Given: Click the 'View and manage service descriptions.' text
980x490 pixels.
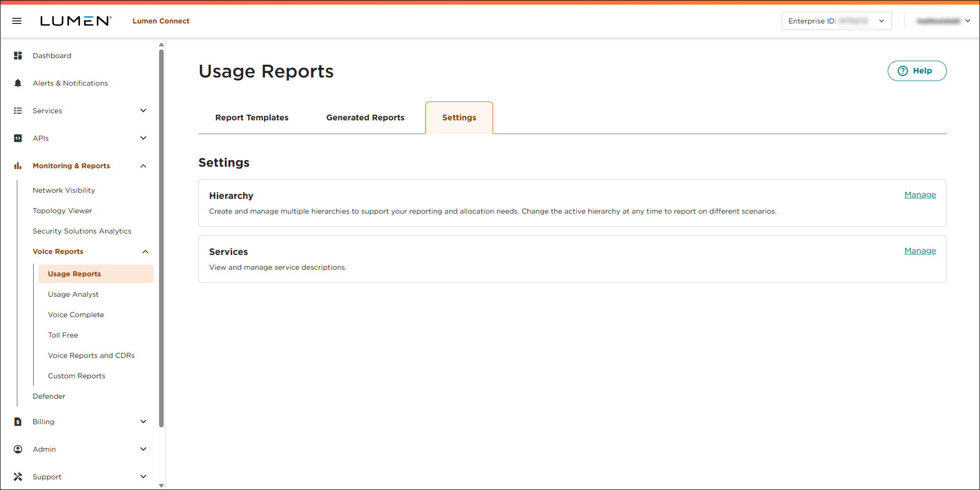Looking at the screenshot, I should tap(278, 267).
